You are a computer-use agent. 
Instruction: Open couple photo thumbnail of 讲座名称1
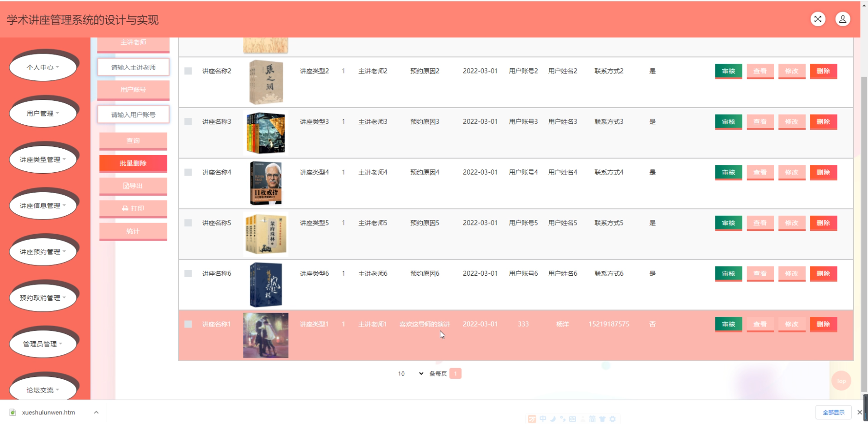point(266,335)
